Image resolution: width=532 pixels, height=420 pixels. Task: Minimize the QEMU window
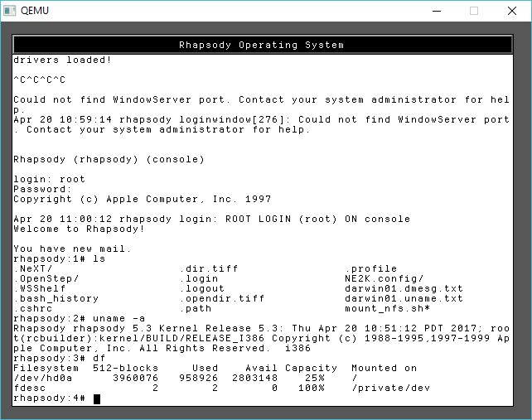435,11
